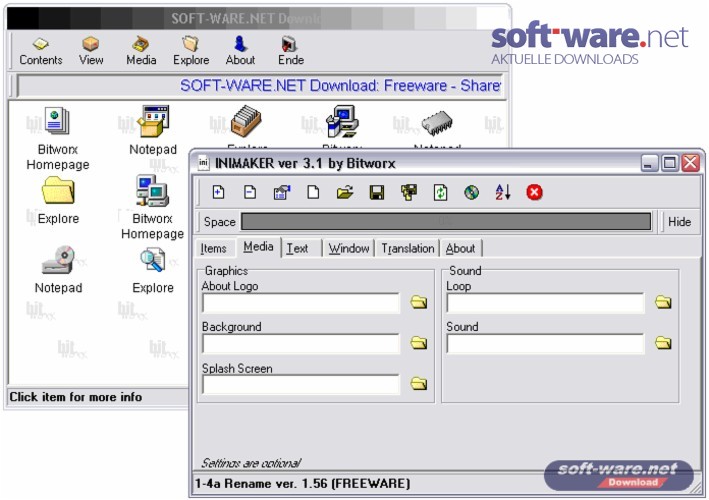Click the add item icon with plus sign
This screenshot has width=709, height=500.
coord(218,192)
